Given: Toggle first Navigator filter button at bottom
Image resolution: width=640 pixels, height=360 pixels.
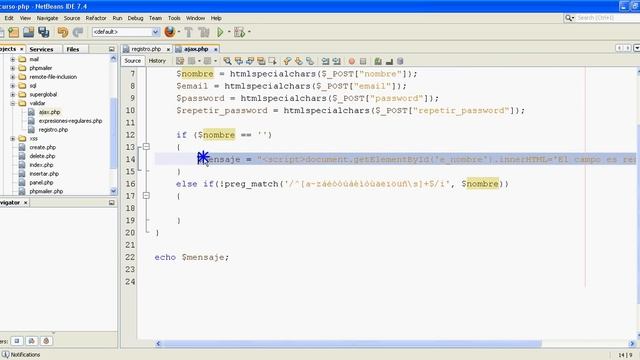Looking at the screenshot, I should [17, 341].
